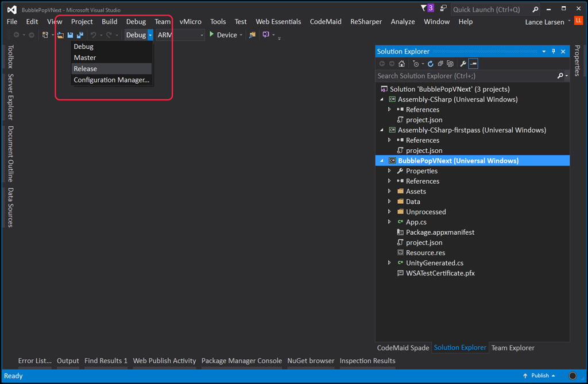Click the Solution Explorer search magnifier icon
588x384 pixels.
[560, 76]
